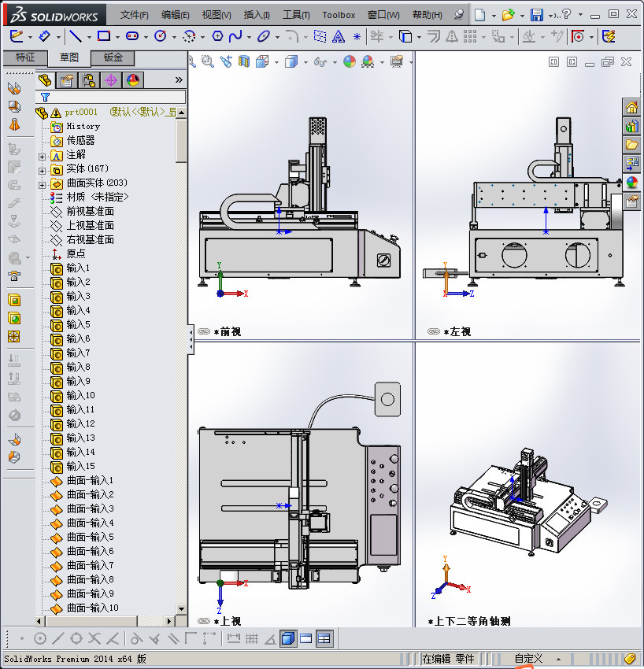
Task: Click the View Settings monitor icon
Action: [397, 62]
